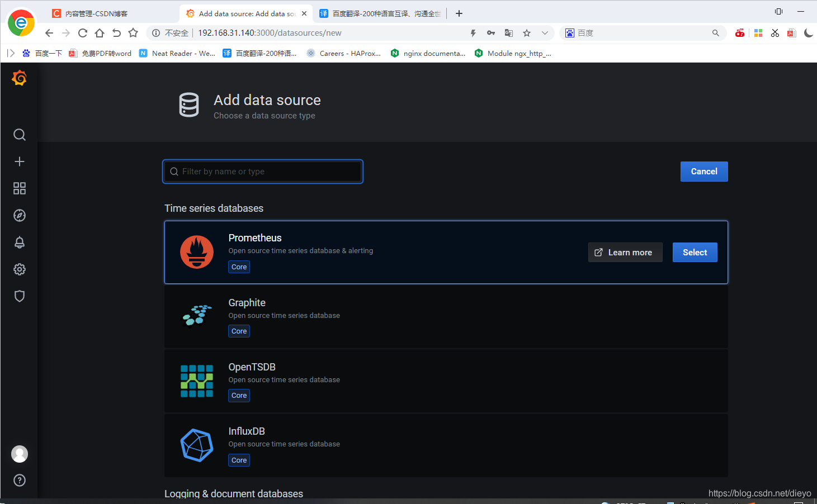Click the Core badge under OpenTSDB

pyautogui.click(x=239, y=396)
